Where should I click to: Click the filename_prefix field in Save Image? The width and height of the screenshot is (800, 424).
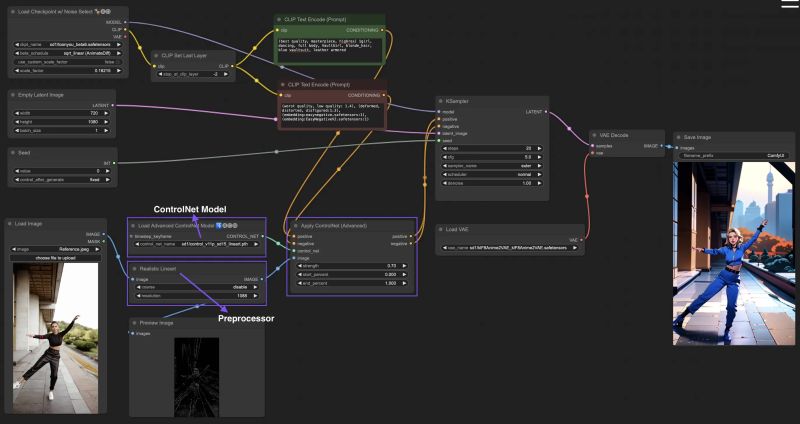coord(733,156)
